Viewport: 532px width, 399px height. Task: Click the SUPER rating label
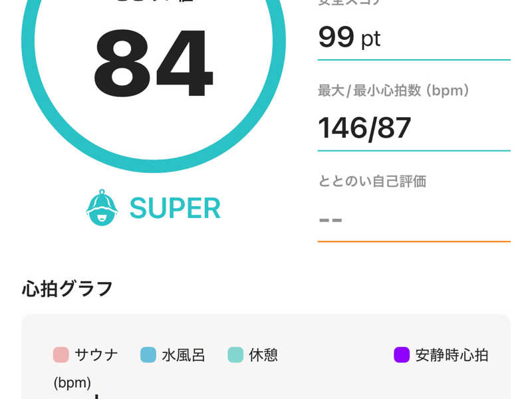[x=175, y=208]
